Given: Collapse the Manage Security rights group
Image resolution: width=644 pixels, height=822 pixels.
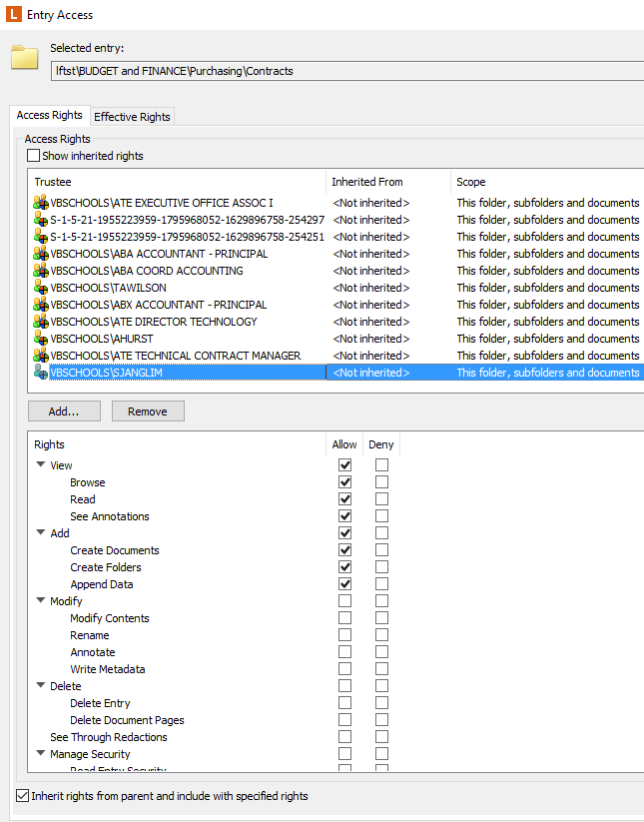Looking at the screenshot, I should (x=40, y=753).
